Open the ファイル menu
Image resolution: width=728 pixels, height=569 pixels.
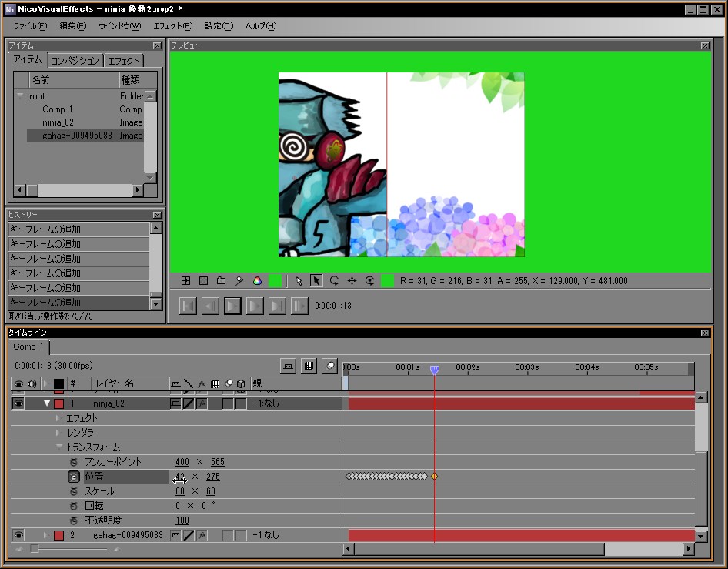click(30, 26)
